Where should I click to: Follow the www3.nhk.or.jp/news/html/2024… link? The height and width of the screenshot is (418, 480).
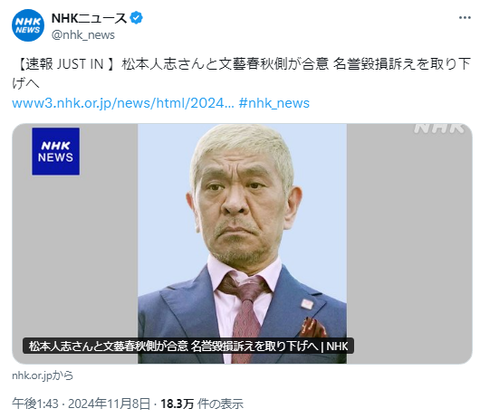tap(123, 103)
